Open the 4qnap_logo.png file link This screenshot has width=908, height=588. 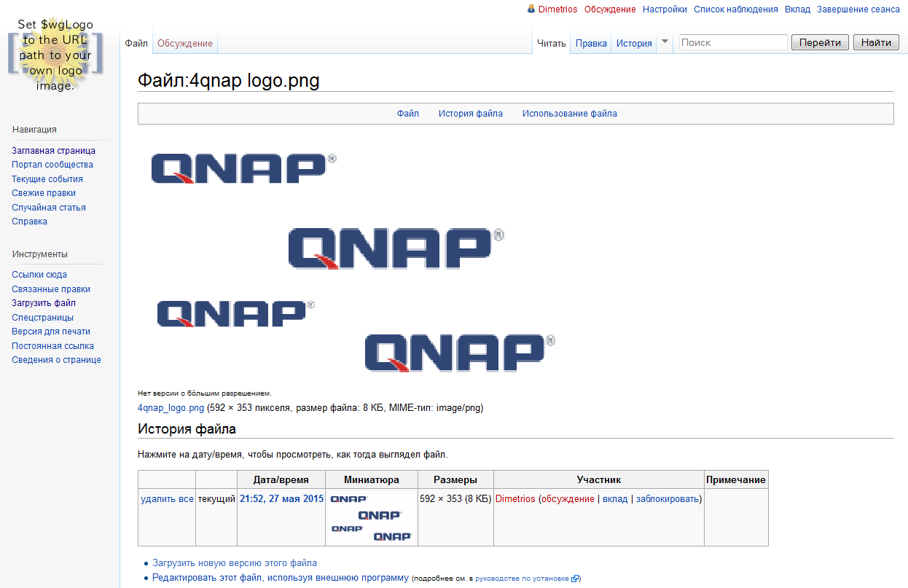click(x=171, y=408)
